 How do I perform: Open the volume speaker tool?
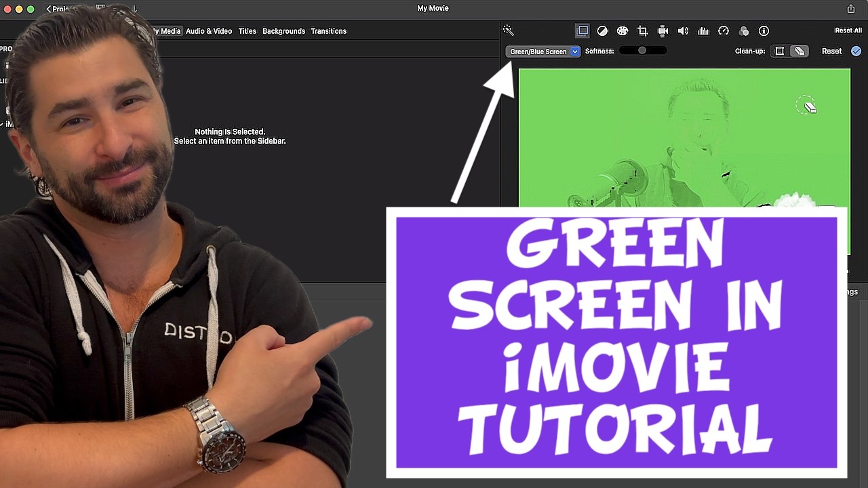[x=683, y=31]
